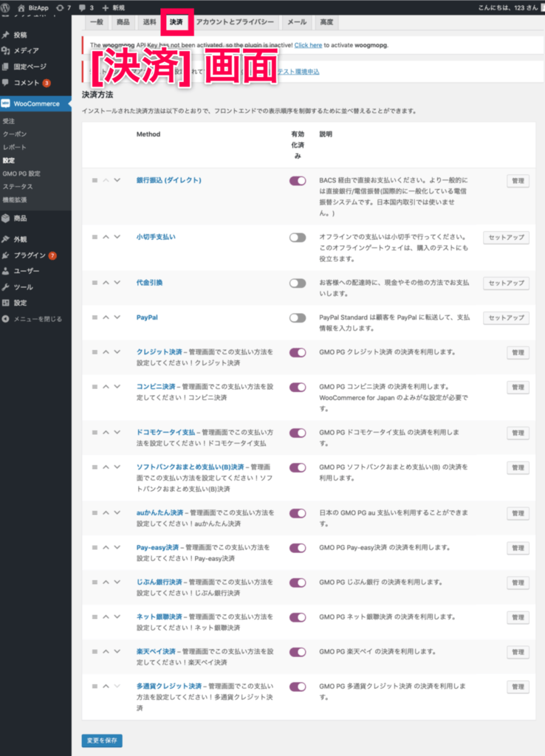Viewport: 545px width, 756px height.
Task: Click 管理 for 楽天ペイ決済
Action: click(x=518, y=652)
